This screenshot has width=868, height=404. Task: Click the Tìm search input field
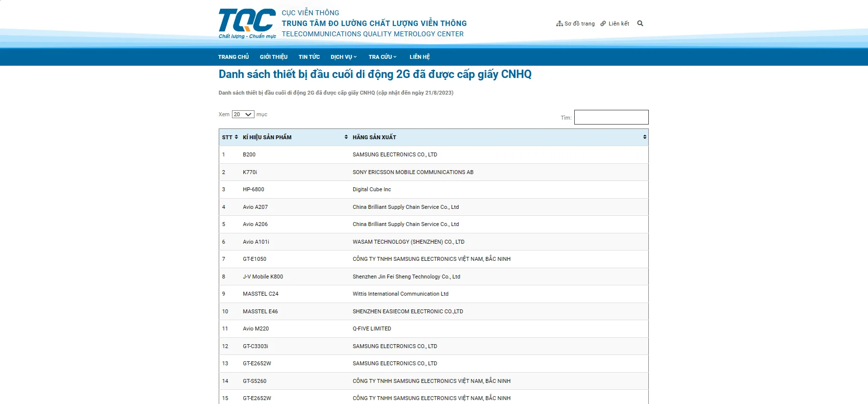611,117
